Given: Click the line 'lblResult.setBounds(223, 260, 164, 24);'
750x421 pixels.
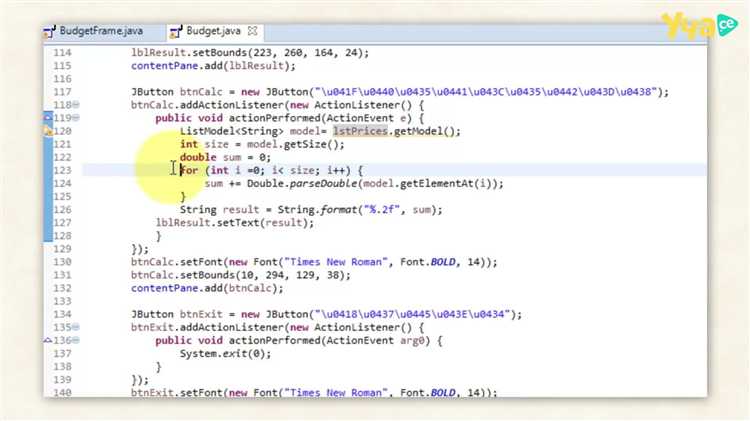Looking at the screenshot, I should [250, 53].
